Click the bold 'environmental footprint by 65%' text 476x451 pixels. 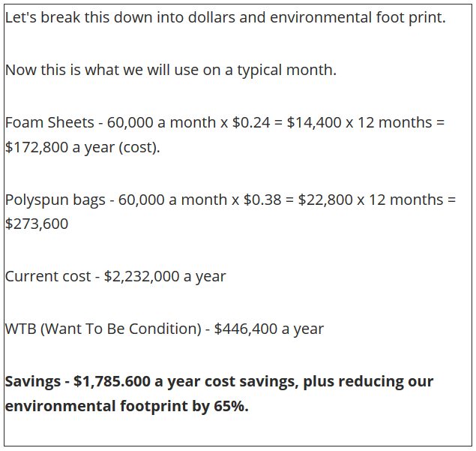(x=127, y=406)
